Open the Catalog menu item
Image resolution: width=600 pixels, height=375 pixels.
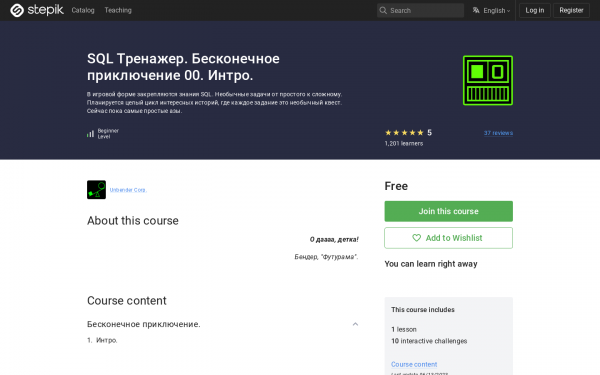(83, 10)
